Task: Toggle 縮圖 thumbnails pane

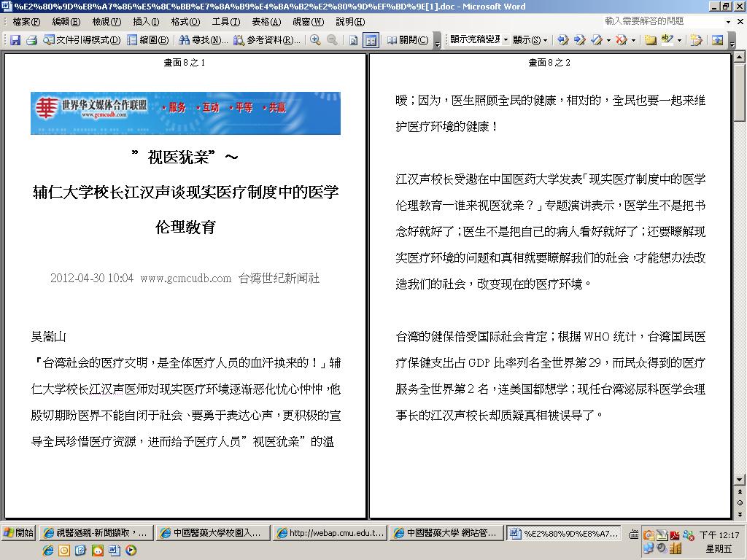Action: (x=148, y=40)
